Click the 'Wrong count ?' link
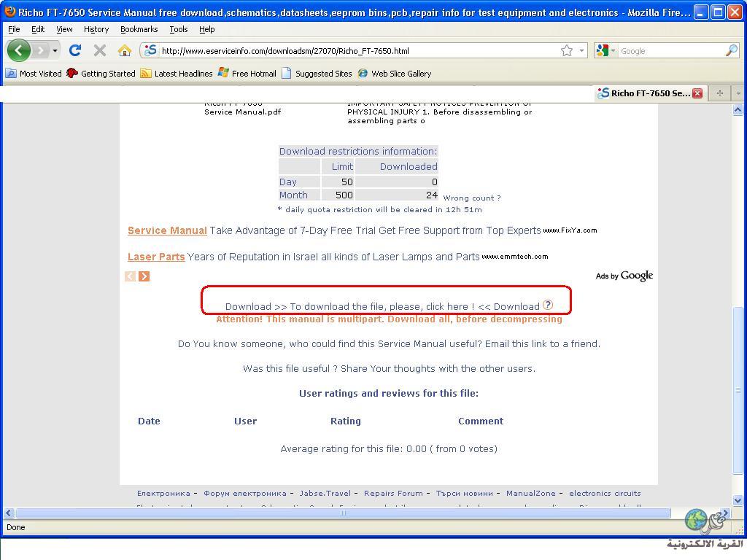 [472, 198]
